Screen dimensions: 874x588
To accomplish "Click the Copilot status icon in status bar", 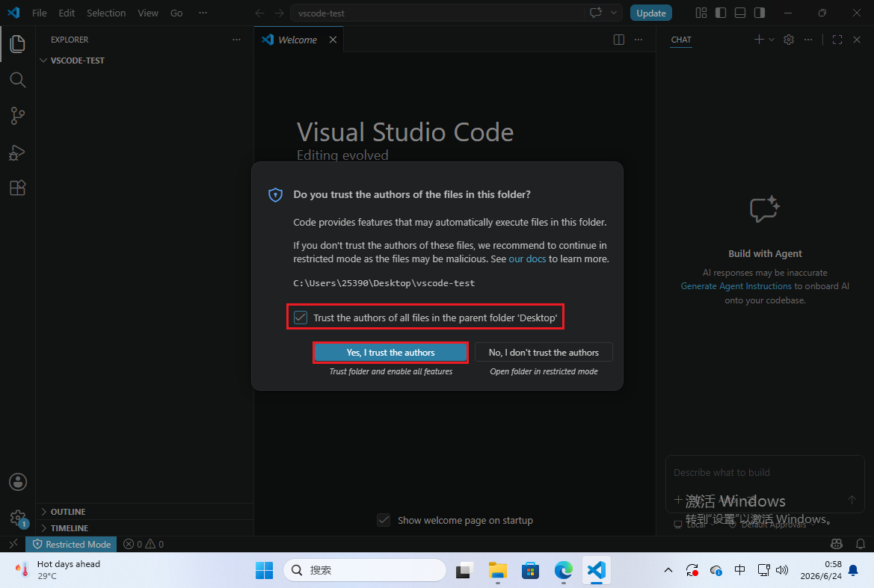I will (836, 544).
